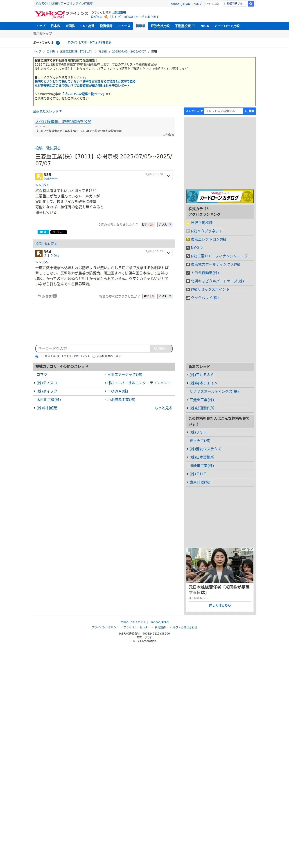Screen dimensions: 289x868
Task: Click the スレッド内で検索する input field
Action: [x=224, y=111]
